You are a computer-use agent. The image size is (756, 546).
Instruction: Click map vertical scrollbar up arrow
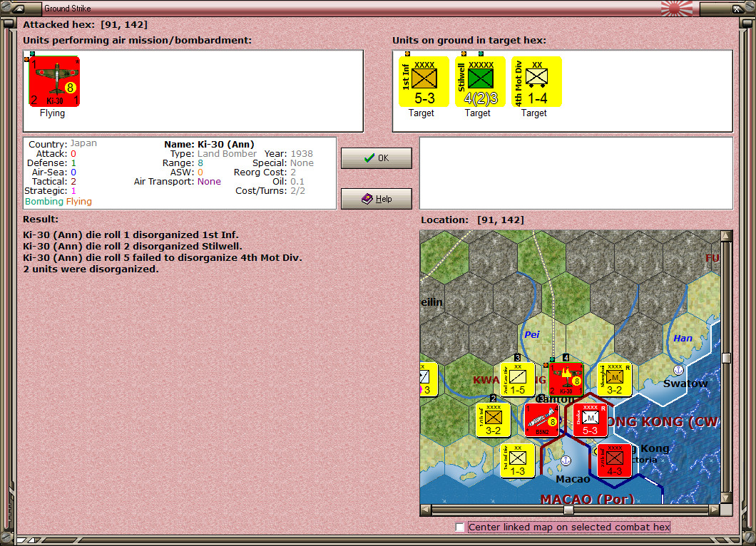click(726, 236)
